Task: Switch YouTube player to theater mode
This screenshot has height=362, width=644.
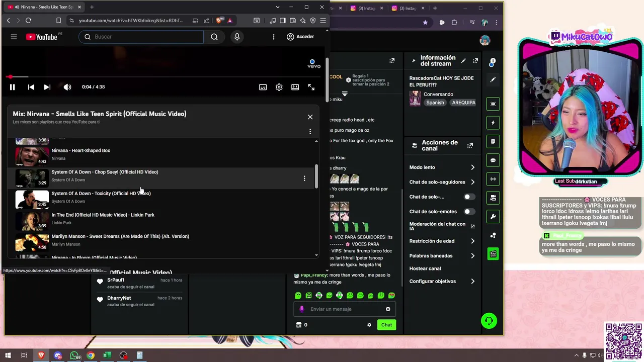Action: pos(295,87)
